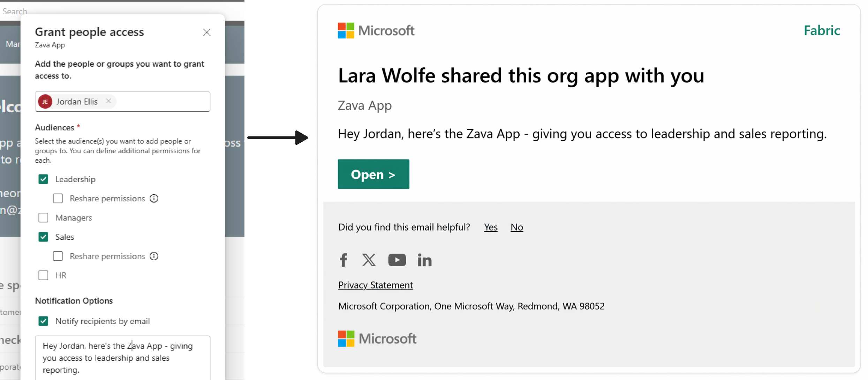The height and width of the screenshot is (380, 868).
Task: Click the 'Microsoft Corporation, One Microsoft Way' address
Action: [471, 306]
